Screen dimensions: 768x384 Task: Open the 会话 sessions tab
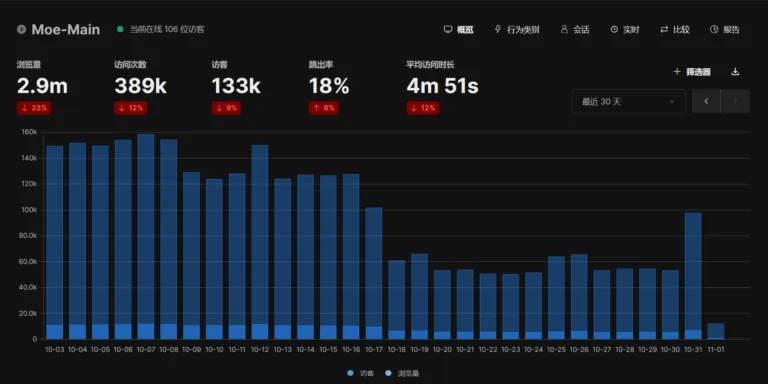pyautogui.click(x=575, y=29)
